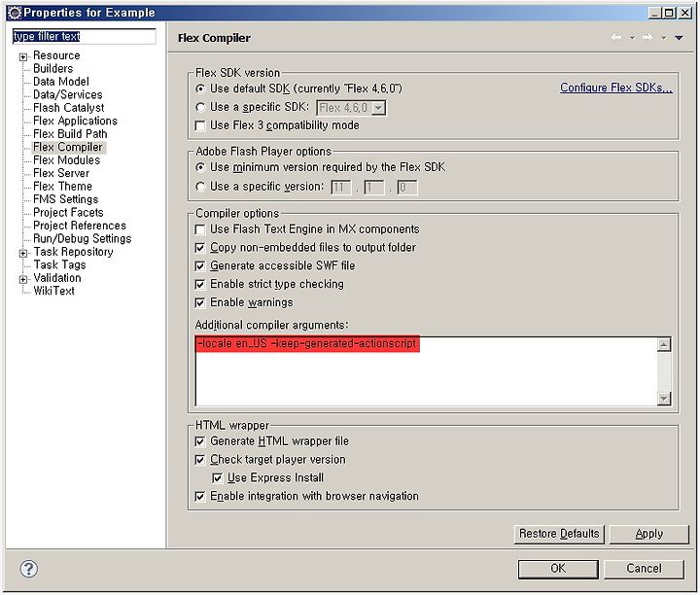This screenshot has width=700, height=595.
Task: Enable Flex 3 compatibility mode checkbox
Action: pos(200,125)
